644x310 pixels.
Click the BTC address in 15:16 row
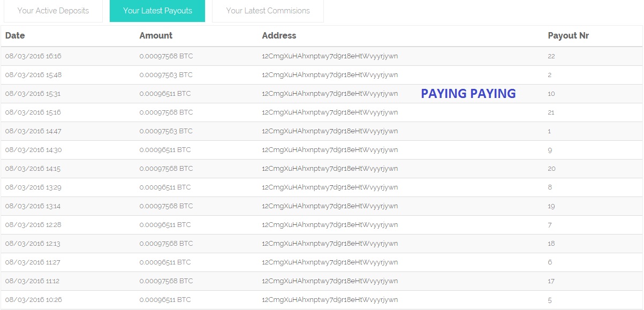(330, 112)
